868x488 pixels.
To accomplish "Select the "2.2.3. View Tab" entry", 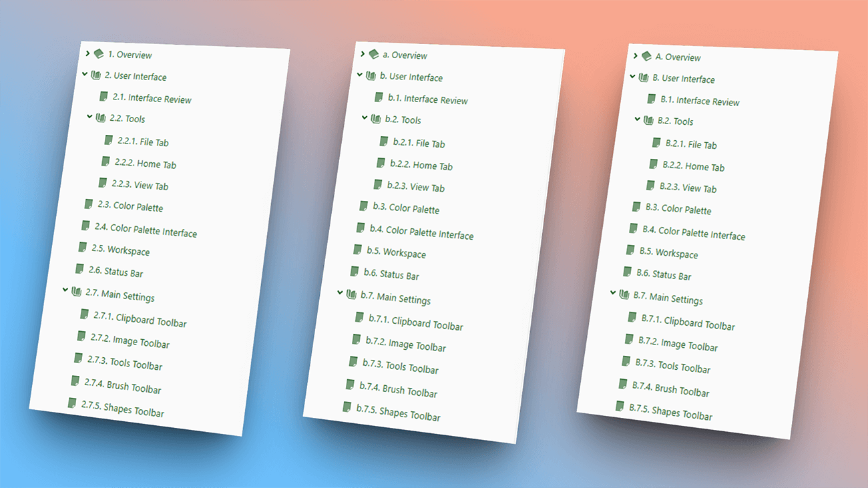I will tap(140, 185).
